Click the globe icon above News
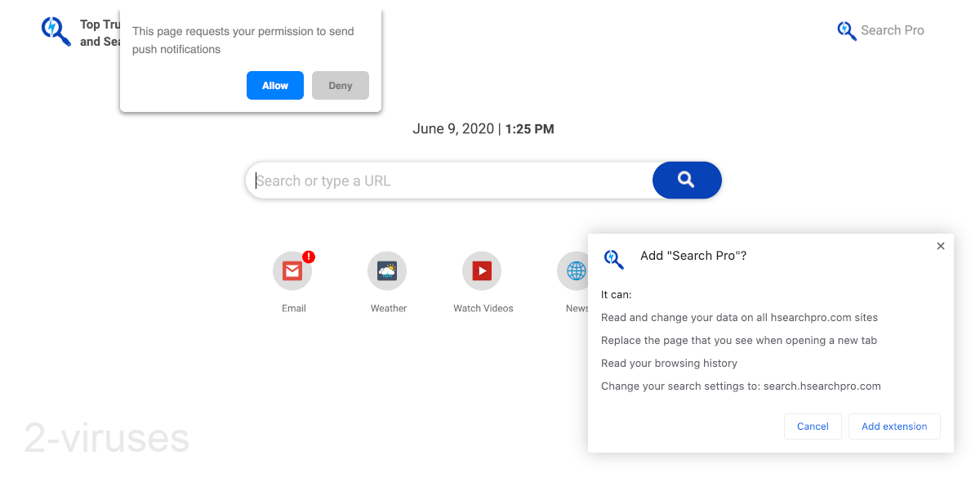The image size is (980, 478). 574,270
